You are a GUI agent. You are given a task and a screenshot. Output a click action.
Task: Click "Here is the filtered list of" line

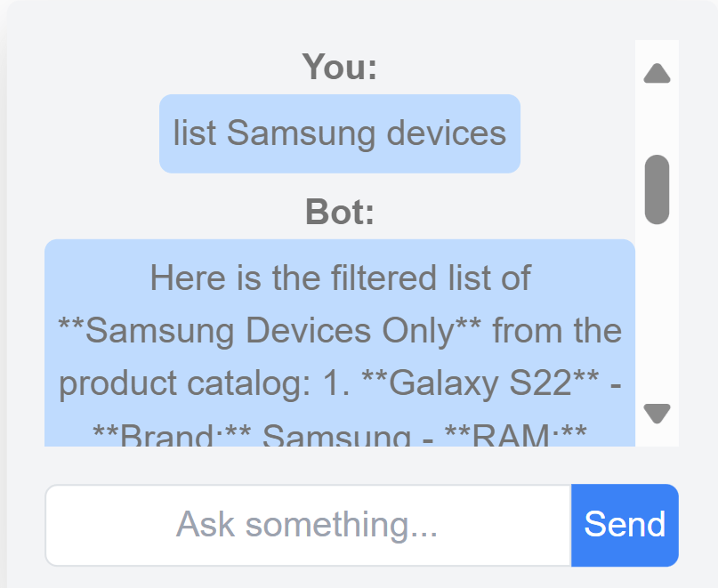340,278
